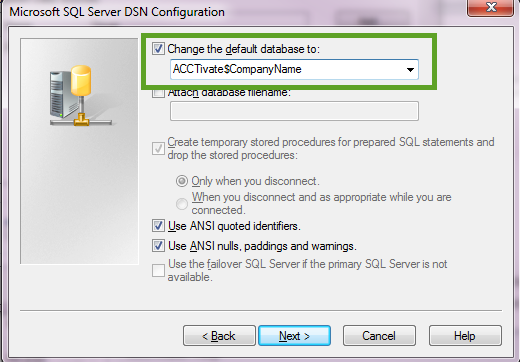
Task: Open the default database dropdown arrow
Action: pyautogui.click(x=410, y=70)
